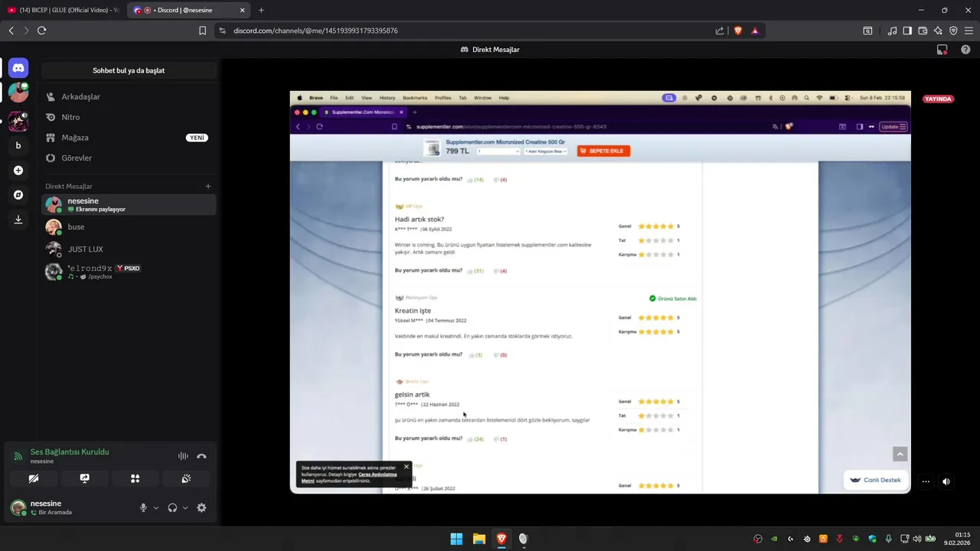Add a server with plus icon
The width and height of the screenshot is (980, 551).
18,170
